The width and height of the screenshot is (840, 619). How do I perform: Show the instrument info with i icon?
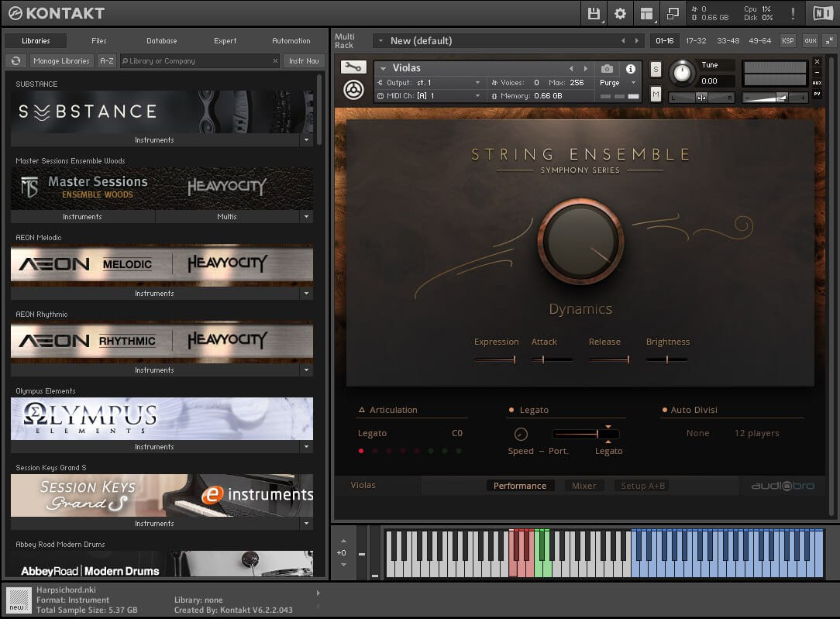pyautogui.click(x=631, y=68)
